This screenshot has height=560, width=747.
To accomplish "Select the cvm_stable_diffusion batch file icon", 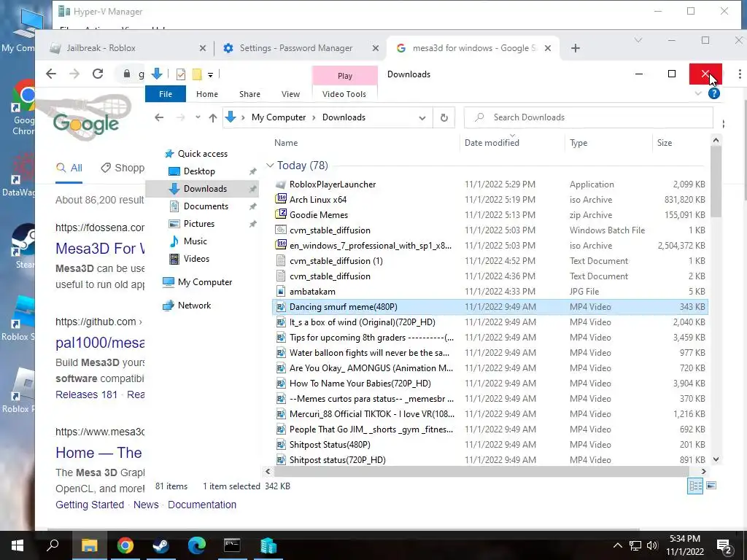I will (x=281, y=230).
